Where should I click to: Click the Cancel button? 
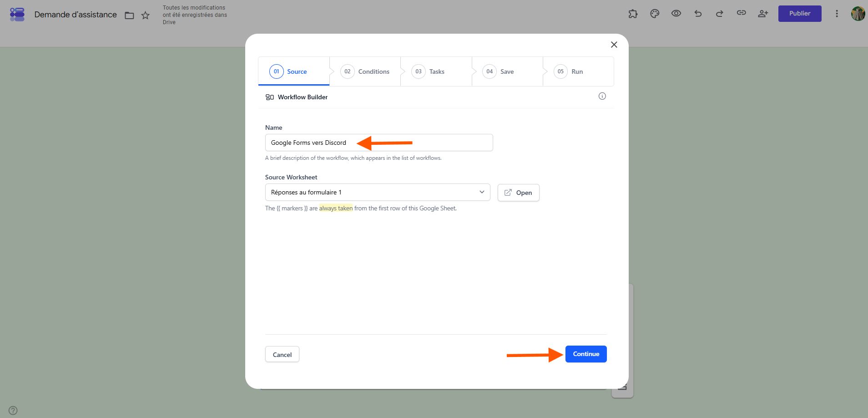click(x=282, y=354)
